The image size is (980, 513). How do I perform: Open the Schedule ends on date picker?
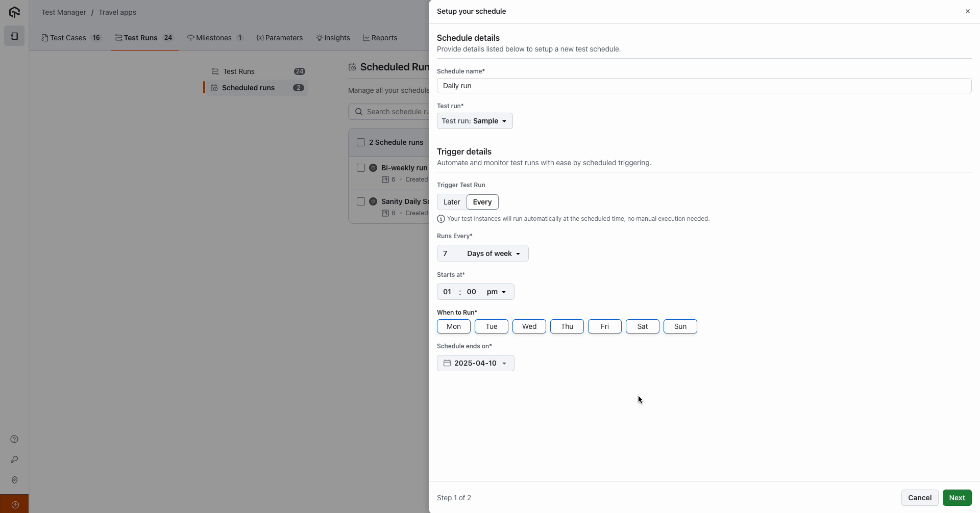coord(475,363)
